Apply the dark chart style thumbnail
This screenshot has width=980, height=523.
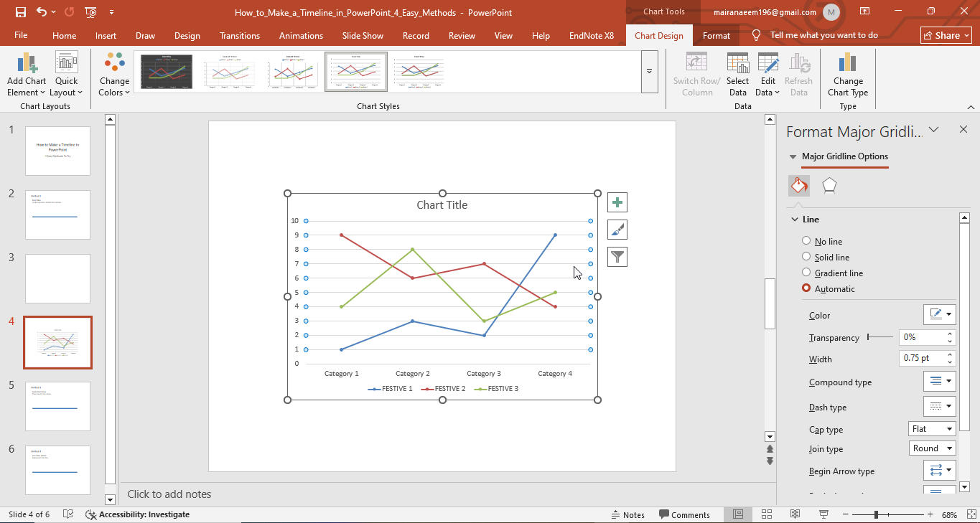[x=167, y=72]
